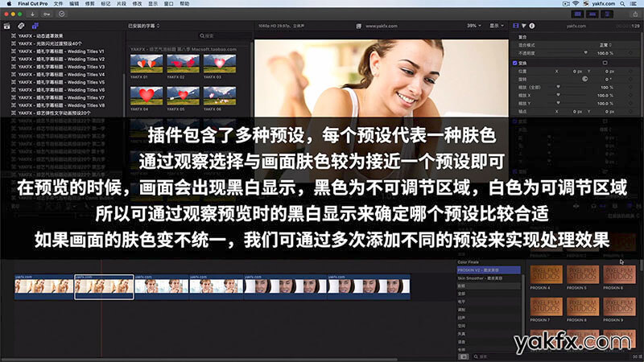Toggle the 变换 transform checkbox
The image size is (644, 362).
(x=515, y=62)
